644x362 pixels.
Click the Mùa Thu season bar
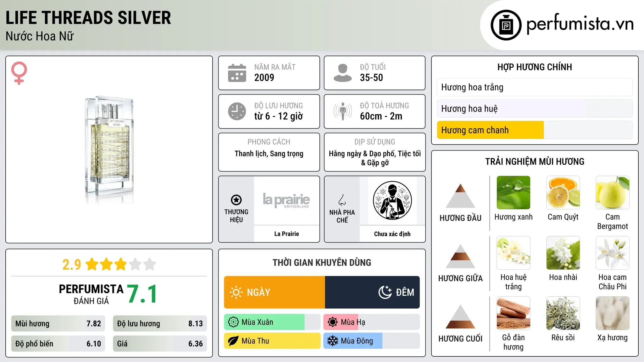point(272,341)
